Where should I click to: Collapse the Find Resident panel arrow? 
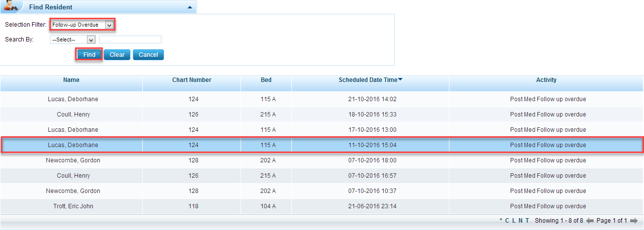tap(190, 7)
